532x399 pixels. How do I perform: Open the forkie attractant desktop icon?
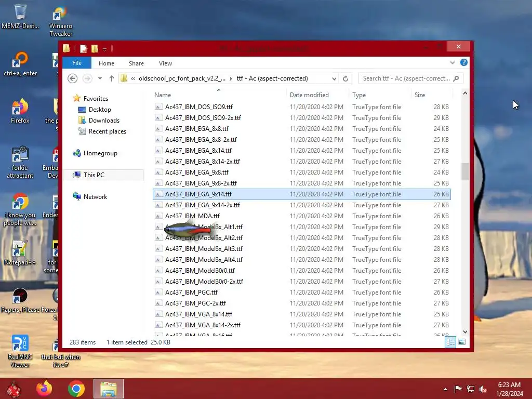click(x=20, y=162)
